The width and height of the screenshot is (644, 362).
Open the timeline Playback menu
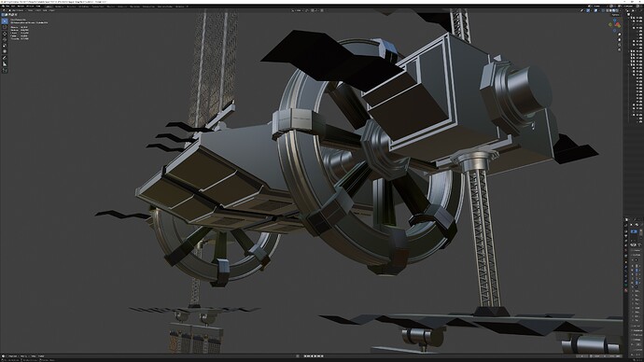pos(13,355)
